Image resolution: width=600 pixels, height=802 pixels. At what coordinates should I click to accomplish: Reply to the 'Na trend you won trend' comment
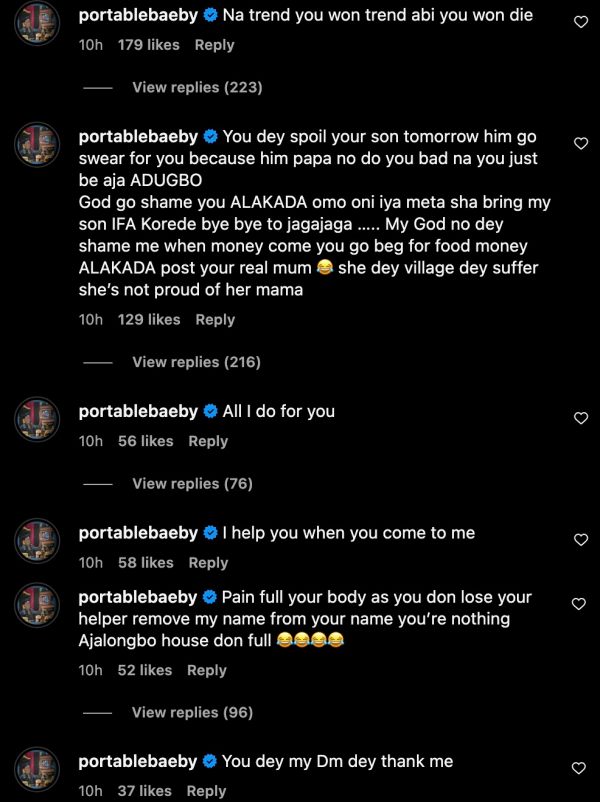coord(214,45)
